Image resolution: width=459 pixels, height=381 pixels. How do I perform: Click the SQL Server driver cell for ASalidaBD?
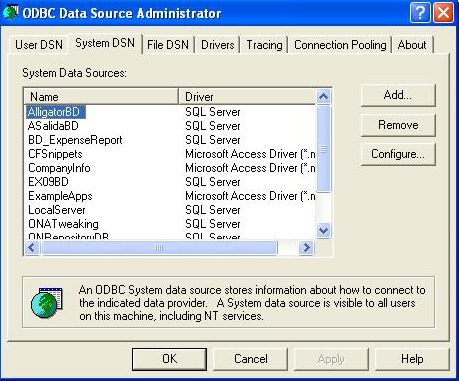[x=213, y=126]
